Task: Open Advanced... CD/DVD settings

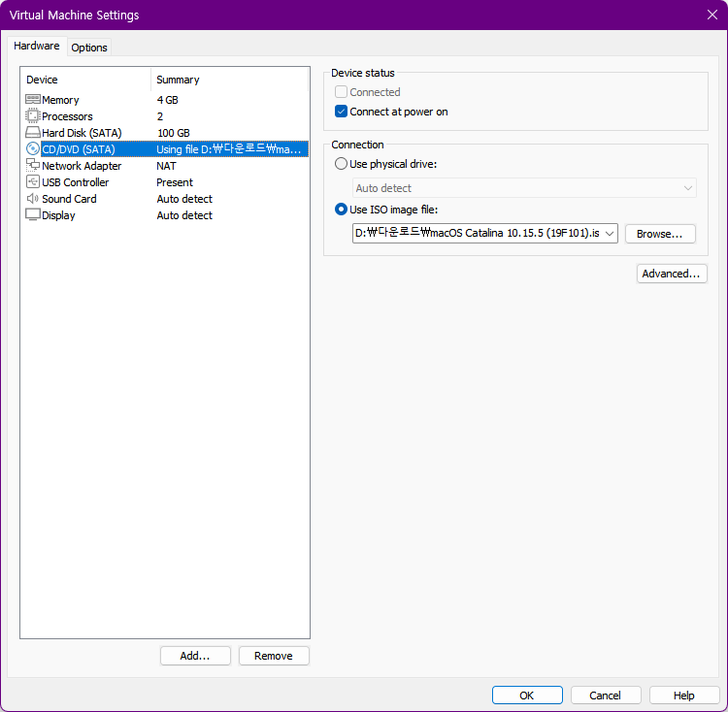Action: 672,274
